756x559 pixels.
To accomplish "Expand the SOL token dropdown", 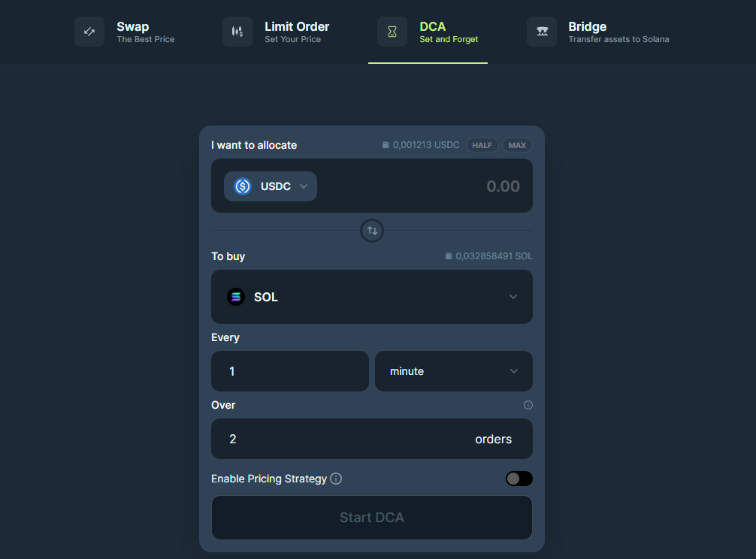I will (x=372, y=297).
